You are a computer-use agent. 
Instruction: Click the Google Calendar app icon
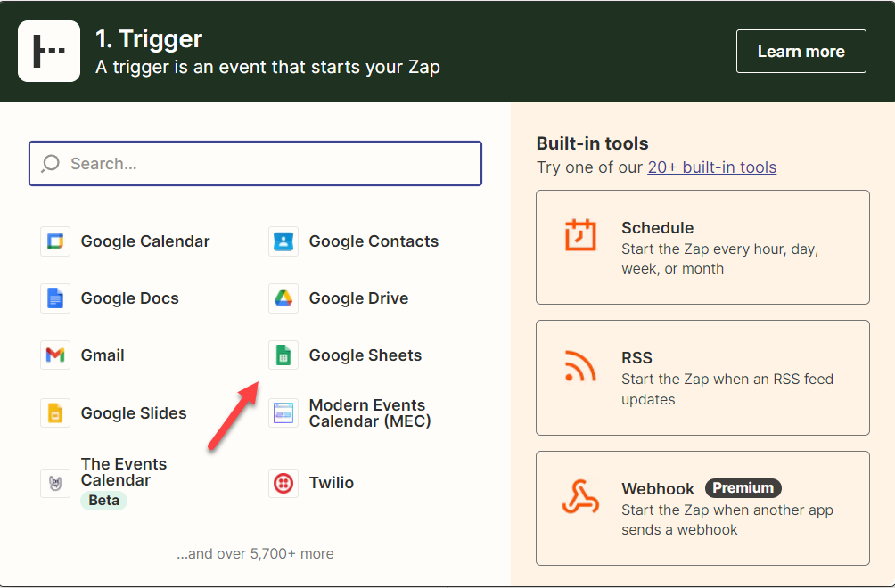pyautogui.click(x=55, y=241)
